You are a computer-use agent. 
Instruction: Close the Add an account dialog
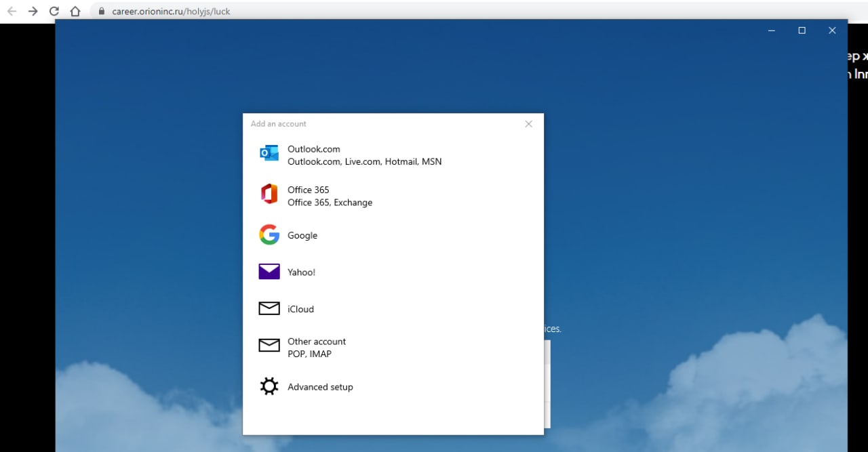point(529,124)
